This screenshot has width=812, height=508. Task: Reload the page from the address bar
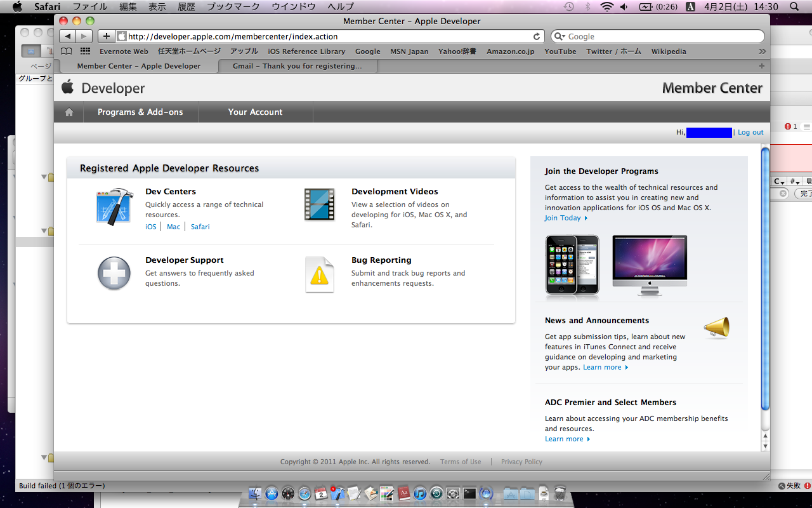tap(537, 37)
